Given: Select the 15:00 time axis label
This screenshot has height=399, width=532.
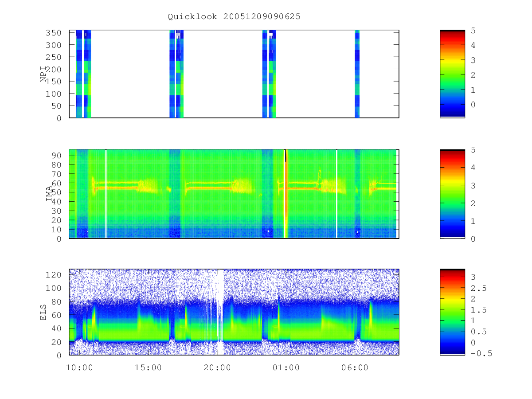Looking at the screenshot, I should click(148, 368).
